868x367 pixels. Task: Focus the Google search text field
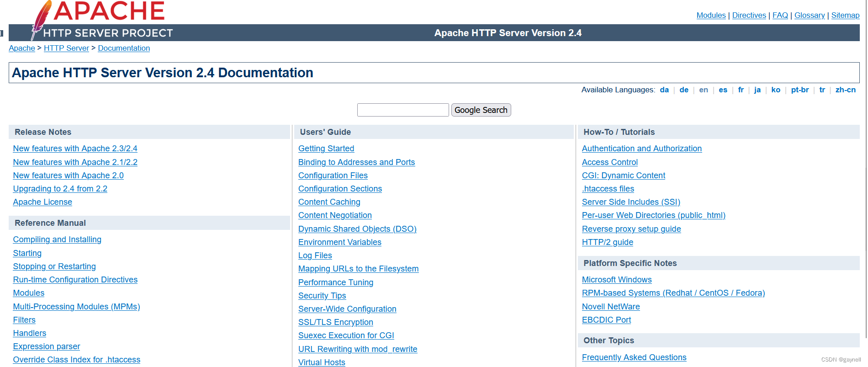pos(403,110)
